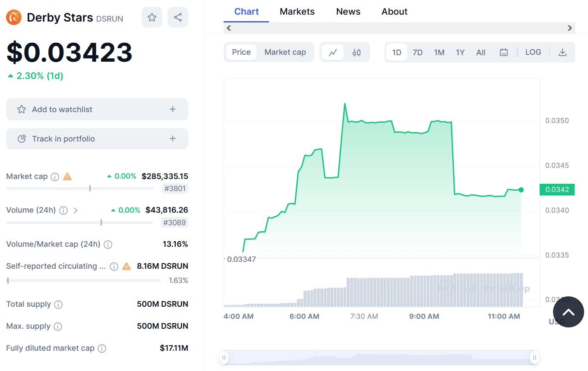Switch to candlestick chart view
This screenshot has height=371, width=588.
pos(357,53)
